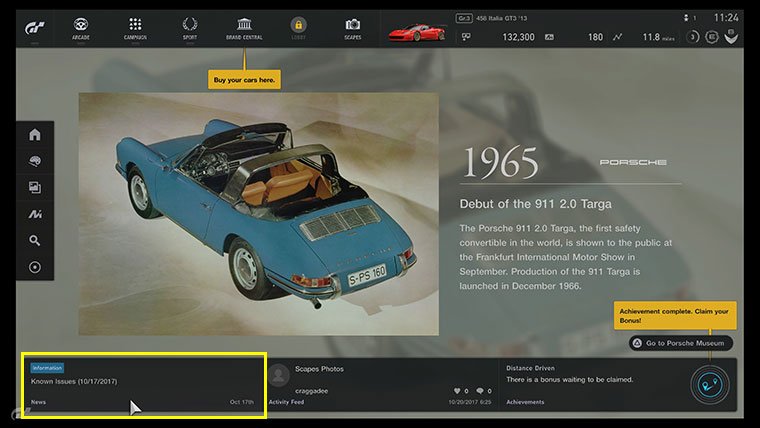Click the Home icon in sidebar

click(35, 135)
